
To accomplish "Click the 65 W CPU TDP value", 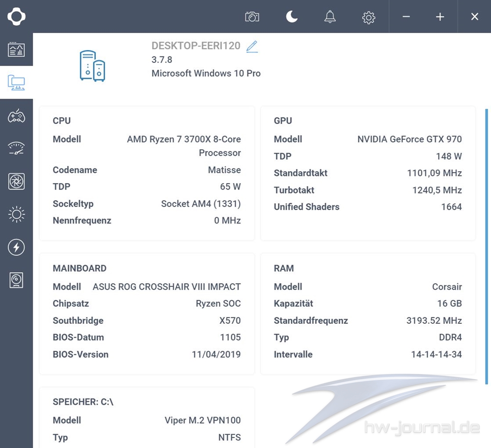I will coord(230,186).
